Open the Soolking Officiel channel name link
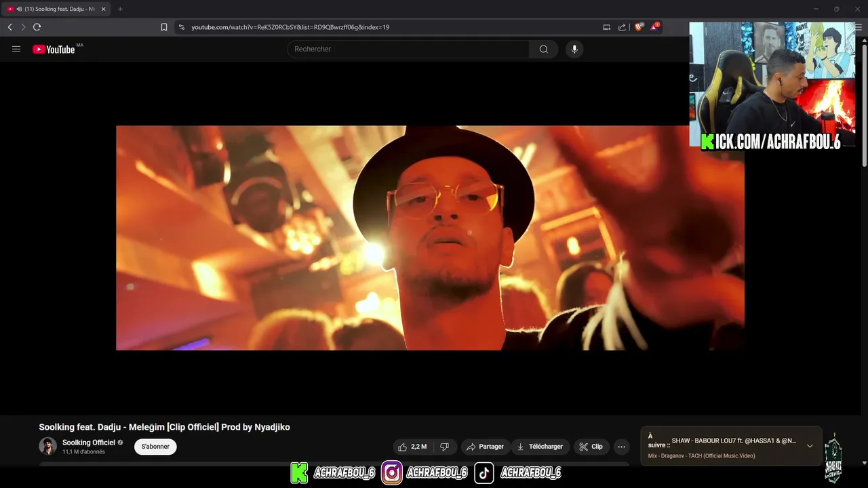This screenshot has height=488, width=868. (89, 443)
